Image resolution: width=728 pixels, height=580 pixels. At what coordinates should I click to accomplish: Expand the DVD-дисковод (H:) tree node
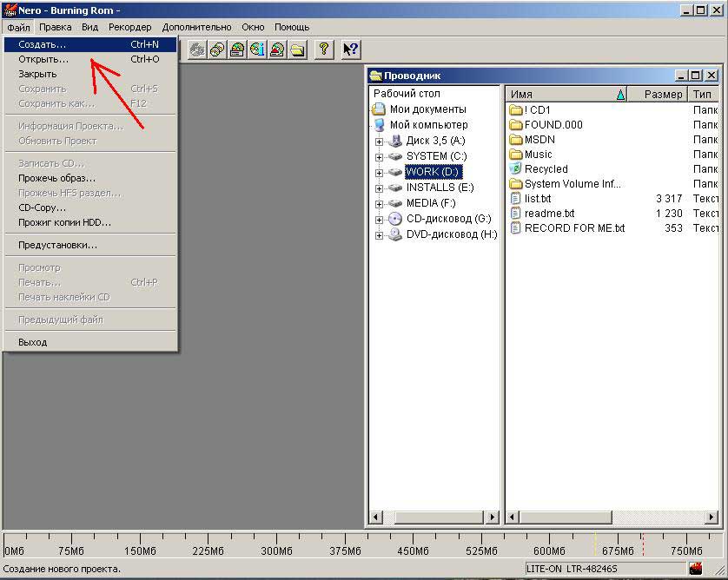pos(379,235)
